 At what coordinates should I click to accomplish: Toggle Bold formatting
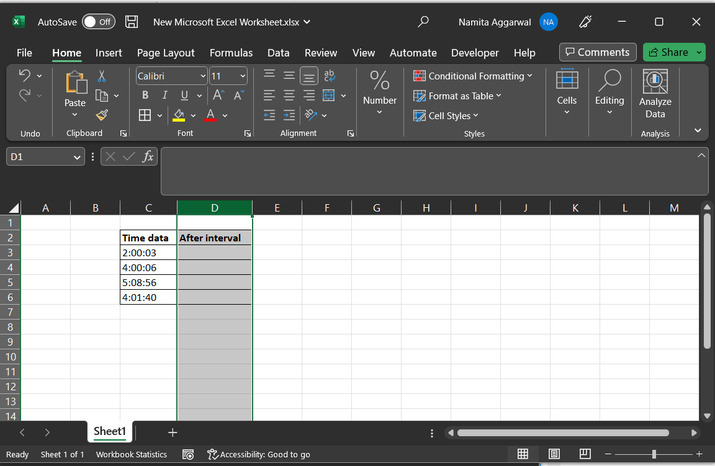(145, 95)
